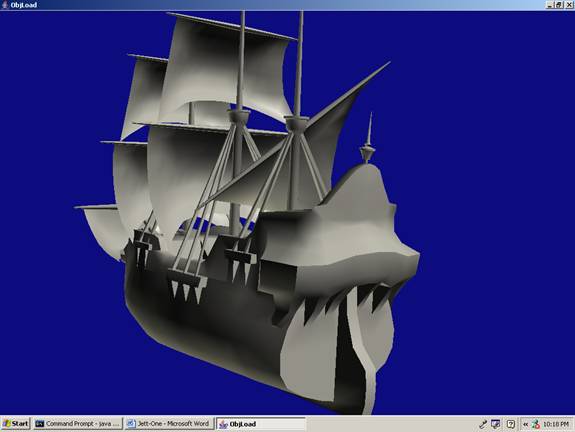Viewport: 575px width, 432px height.
Task: Restore down the ObjLoad window
Action: tap(558, 5)
